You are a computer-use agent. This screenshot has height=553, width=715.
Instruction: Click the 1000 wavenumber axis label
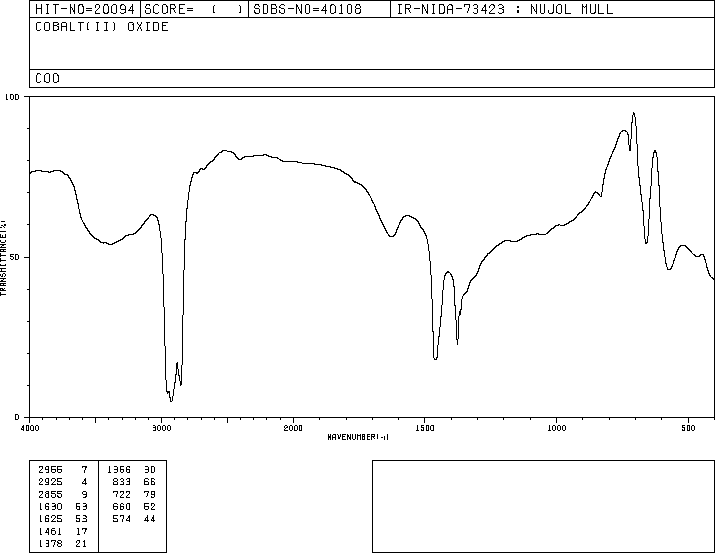556,428
